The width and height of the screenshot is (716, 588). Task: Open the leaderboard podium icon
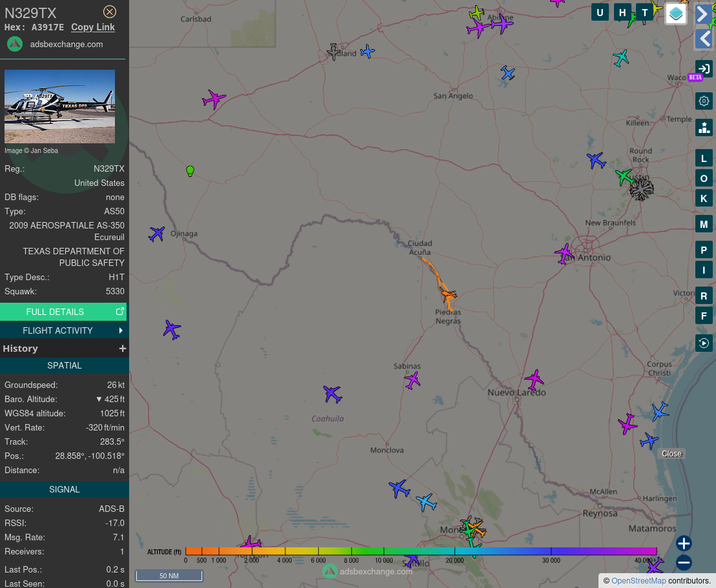[704, 127]
